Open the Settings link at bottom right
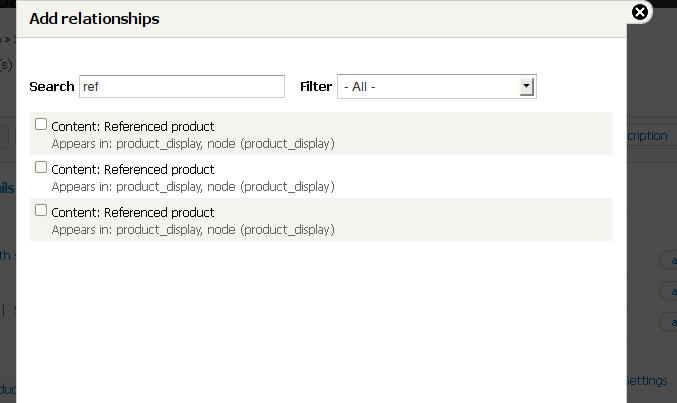 [649, 381]
